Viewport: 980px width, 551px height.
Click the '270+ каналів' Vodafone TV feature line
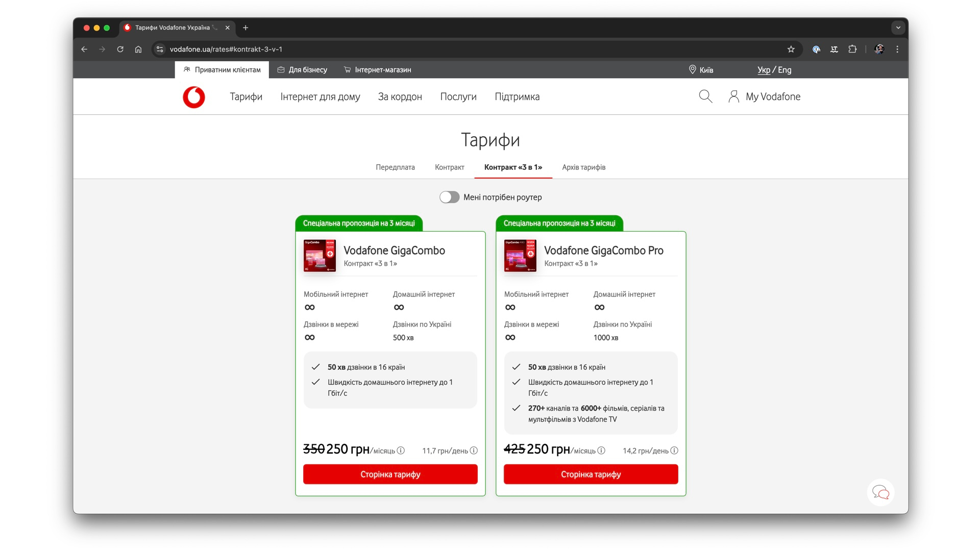tap(596, 414)
